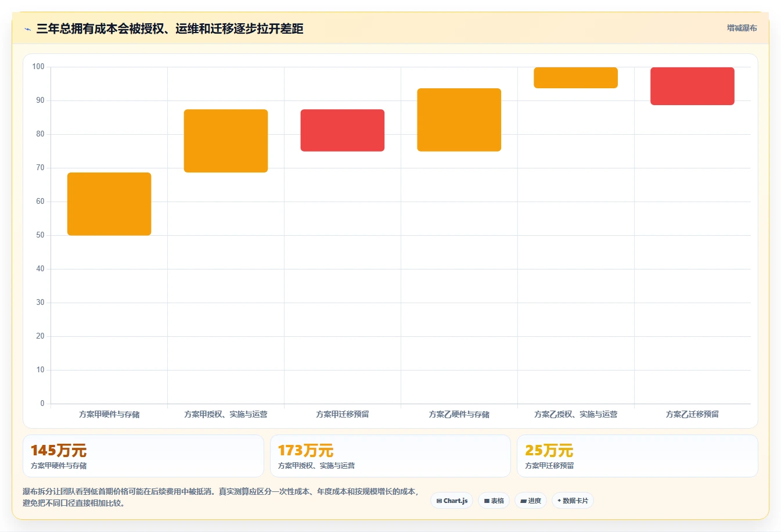Select the Chart.js tag
The image size is (781, 532).
[x=452, y=501]
